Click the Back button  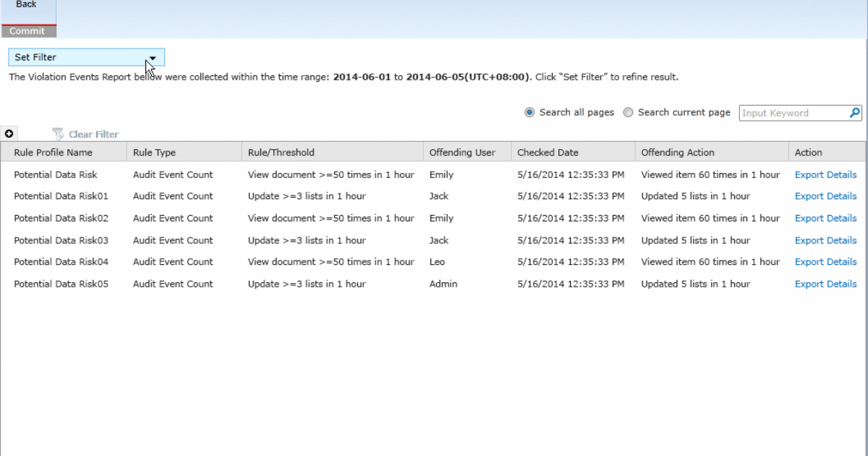pyautogui.click(x=27, y=5)
